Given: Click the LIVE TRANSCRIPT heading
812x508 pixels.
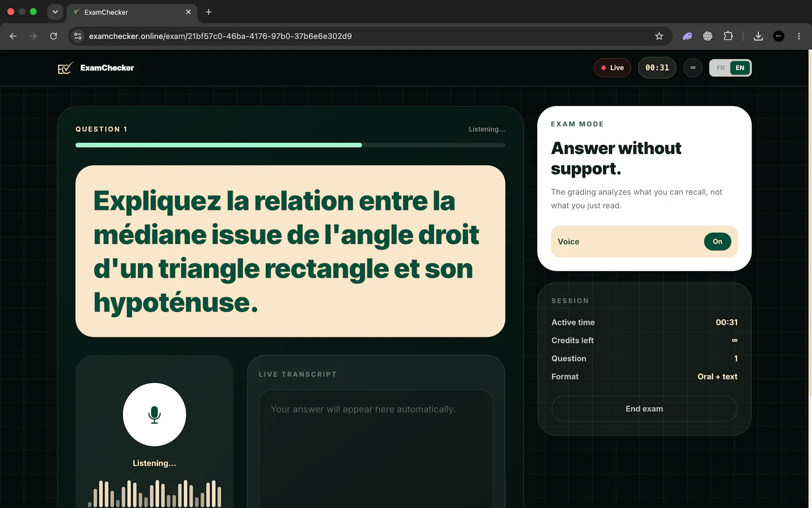Looking at the screenshot, I should (x=298, y=374).
